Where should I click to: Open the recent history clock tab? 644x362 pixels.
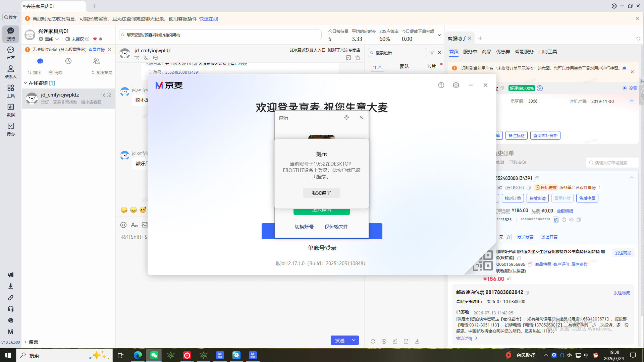(68, 61)
